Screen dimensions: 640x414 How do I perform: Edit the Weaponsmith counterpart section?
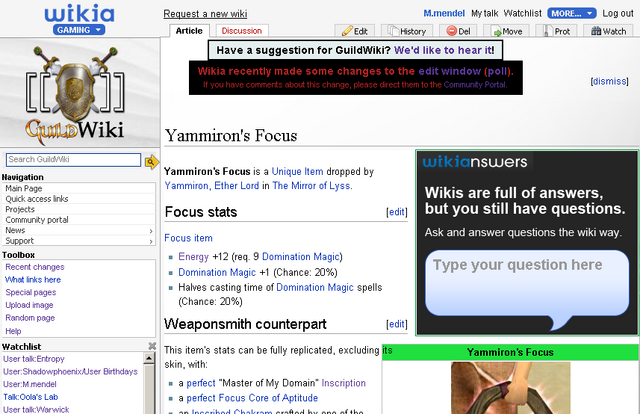point(397,324)
